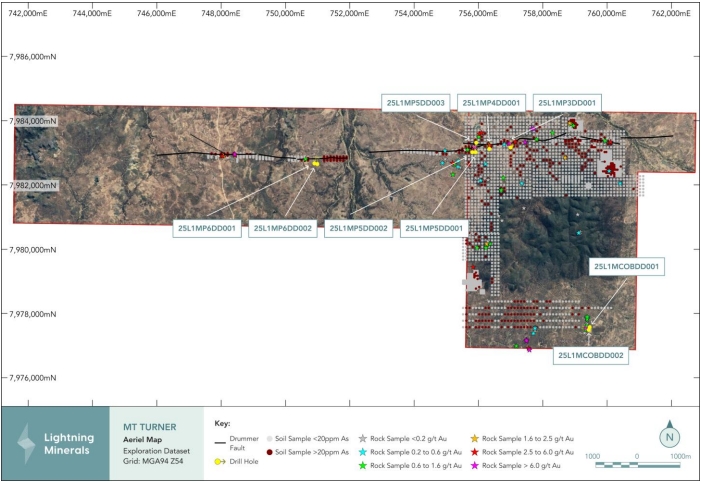The height and width of the screenshot is (483, 701).
Task: Click the MT TURNER title text
Action: click(150, 427)
